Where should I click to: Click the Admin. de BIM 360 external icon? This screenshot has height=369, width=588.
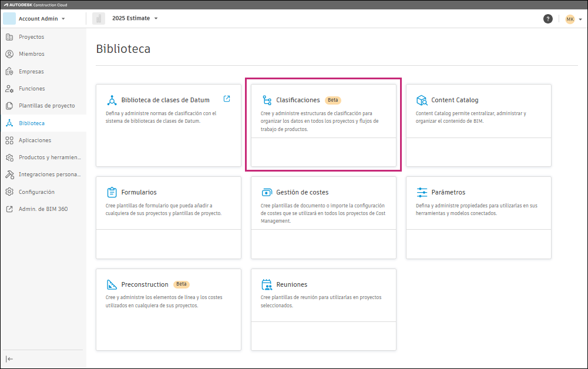pyautogui.click(x=9, y=209)
